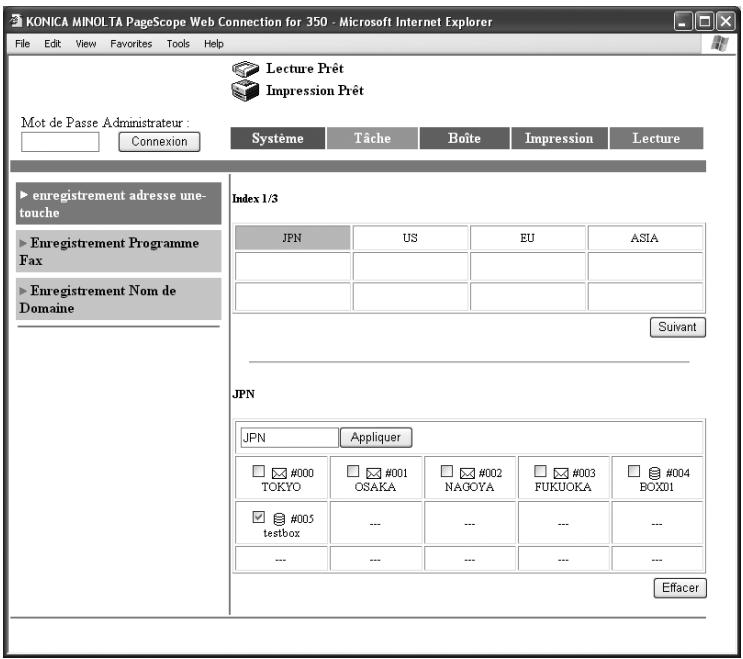Screen dimensions: 743x659
Task: Switch to the Tâche tab
Action: click(372, 138)
